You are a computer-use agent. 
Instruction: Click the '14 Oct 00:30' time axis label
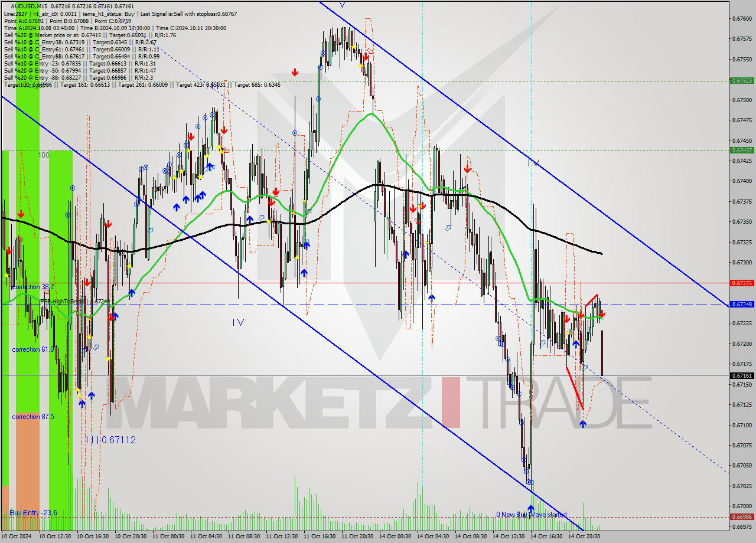(395, 537)
